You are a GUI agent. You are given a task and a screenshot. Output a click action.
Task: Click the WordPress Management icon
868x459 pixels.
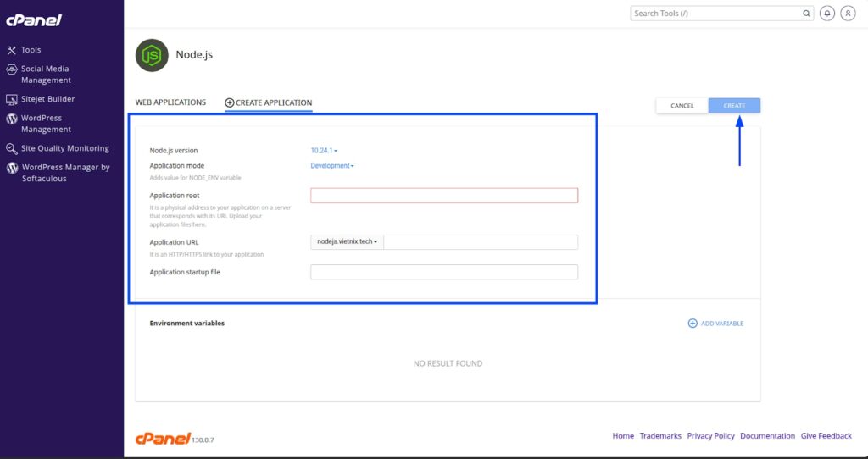tap(12, 119)
